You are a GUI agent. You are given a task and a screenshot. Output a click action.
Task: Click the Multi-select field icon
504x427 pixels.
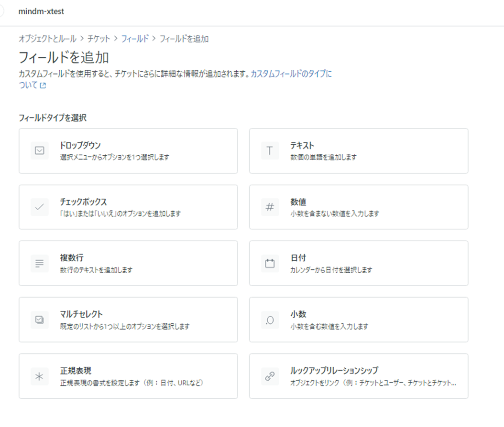tap(40, 320)
